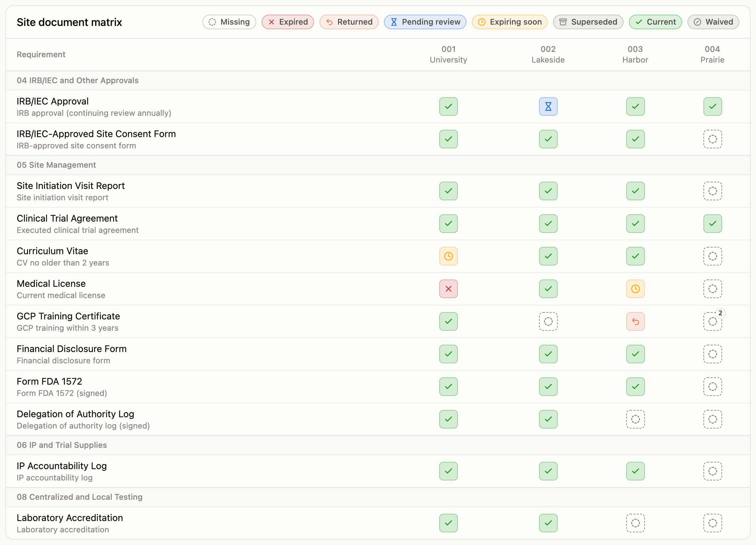The image size is (756, 545).
Task: Select the 002 Lakeside column header
Action: pyautogui.click(x=548, y=55)
